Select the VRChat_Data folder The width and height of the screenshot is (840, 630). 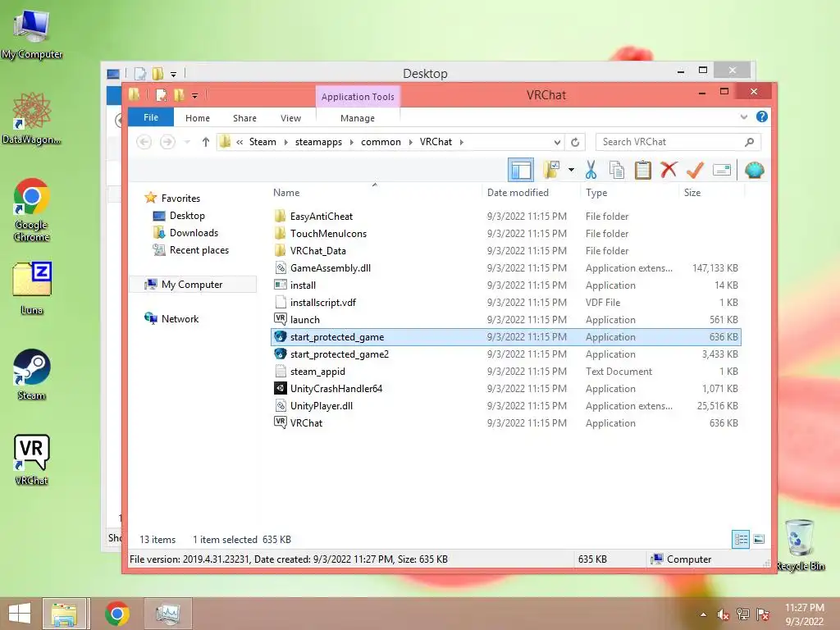click(506, 251)
